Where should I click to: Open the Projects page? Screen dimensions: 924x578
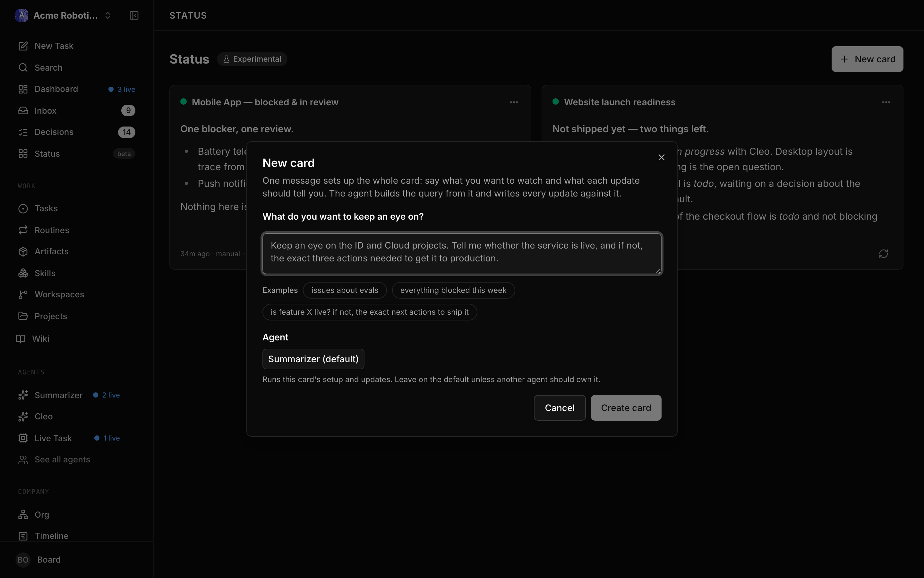[x=76, y=316]
